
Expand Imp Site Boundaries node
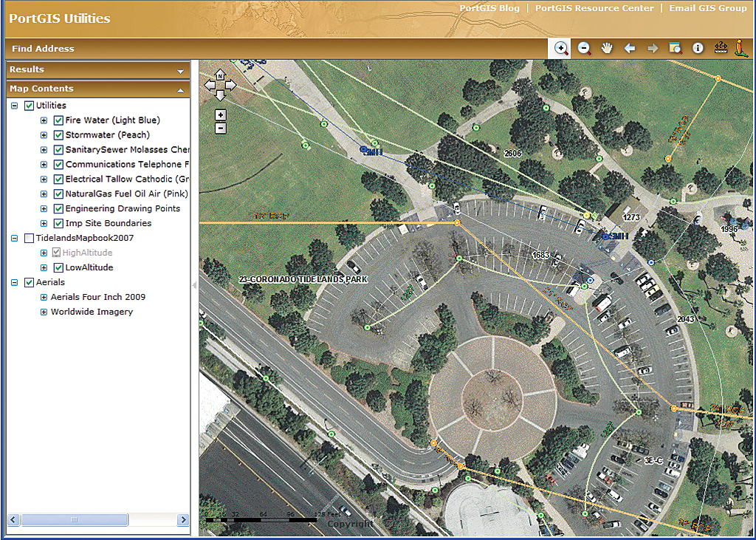[44, 223]
